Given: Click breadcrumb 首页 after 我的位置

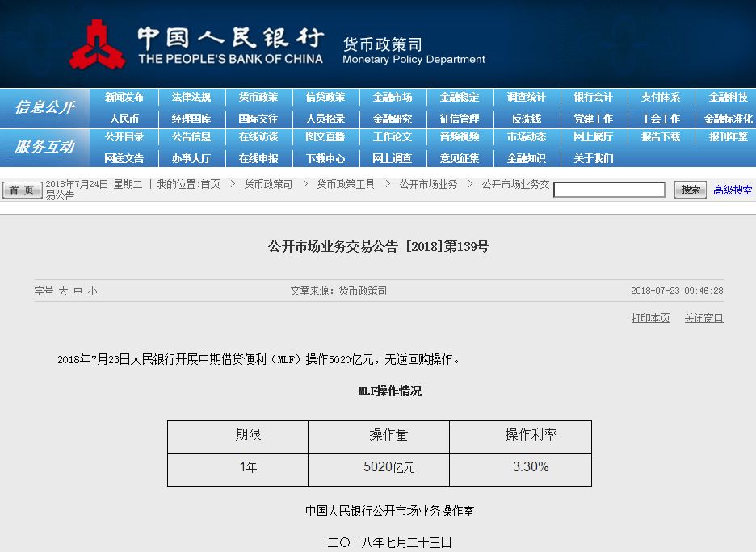Looking at the screenshot, I should coord(210,184).
